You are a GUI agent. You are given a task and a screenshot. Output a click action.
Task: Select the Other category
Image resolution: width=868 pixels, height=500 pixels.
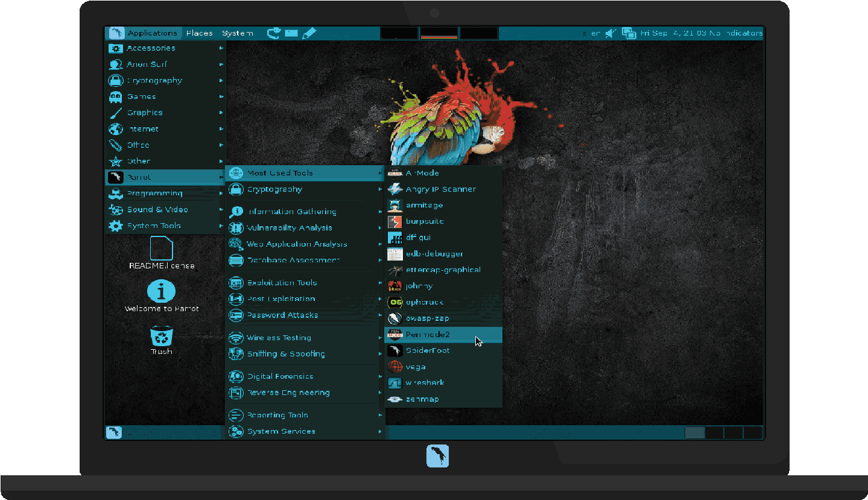point(166,161)
